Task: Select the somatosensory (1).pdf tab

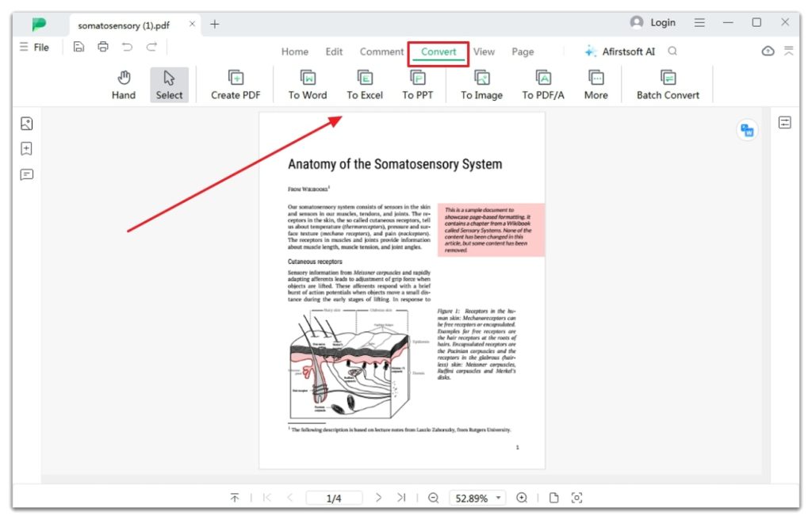Action: click(124, 25)
